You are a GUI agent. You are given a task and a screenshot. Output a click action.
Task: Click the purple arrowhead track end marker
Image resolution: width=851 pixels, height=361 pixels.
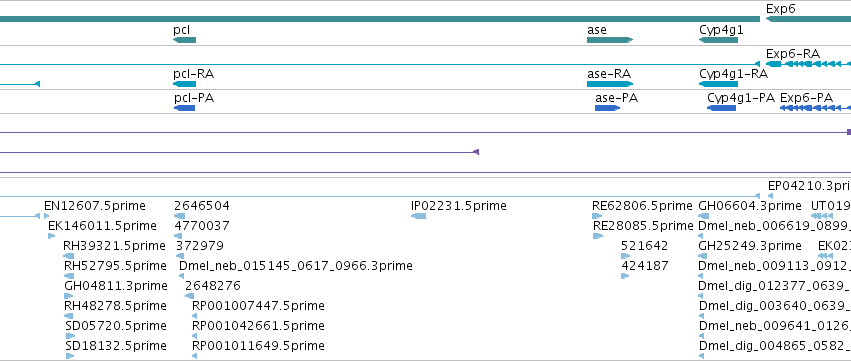[x=476, y=152]
